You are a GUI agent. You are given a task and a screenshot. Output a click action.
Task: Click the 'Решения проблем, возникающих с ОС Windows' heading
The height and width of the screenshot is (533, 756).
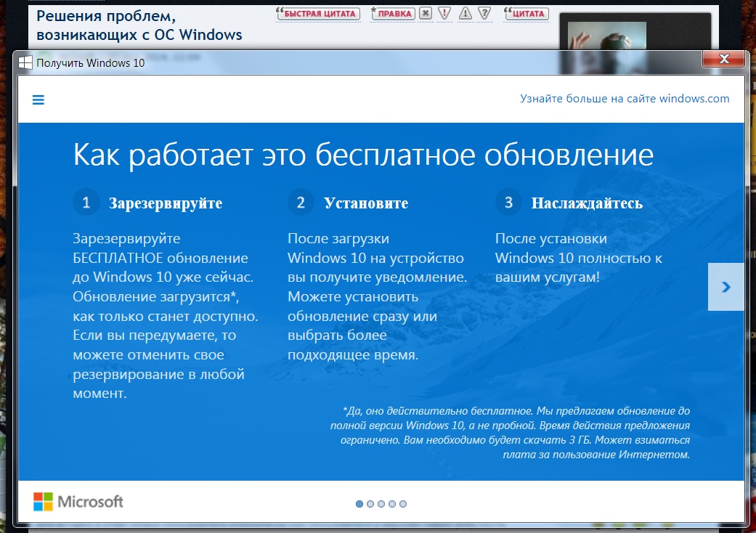[139, 25]
